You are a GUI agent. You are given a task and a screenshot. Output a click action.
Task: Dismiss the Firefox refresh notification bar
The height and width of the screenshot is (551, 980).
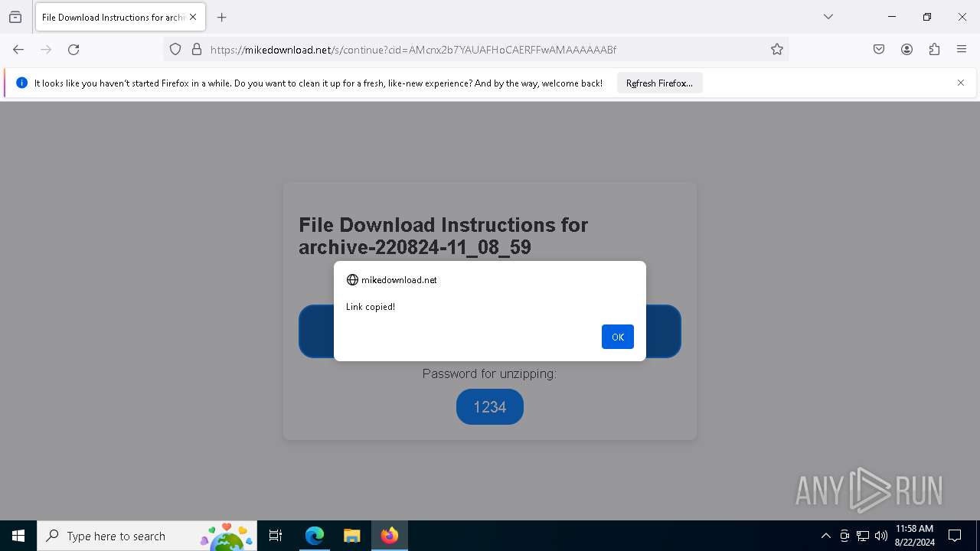point(961,83)
